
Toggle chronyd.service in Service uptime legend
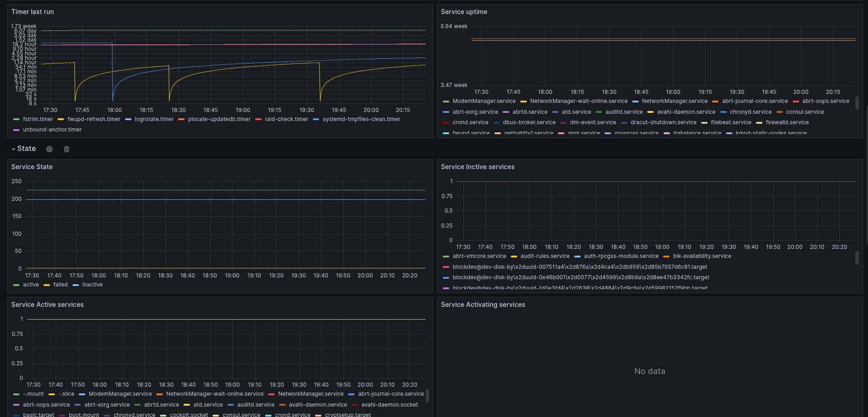click(x=751, y=112)
